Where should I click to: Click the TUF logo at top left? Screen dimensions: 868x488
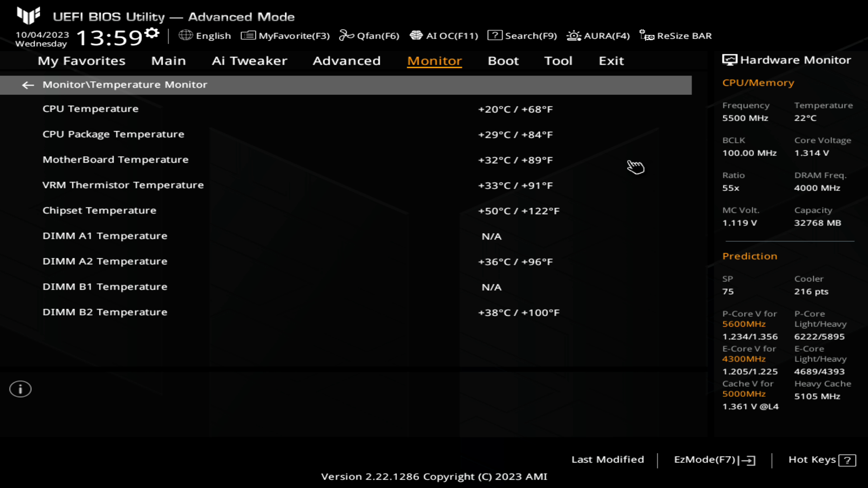click(x=28, y=16)
